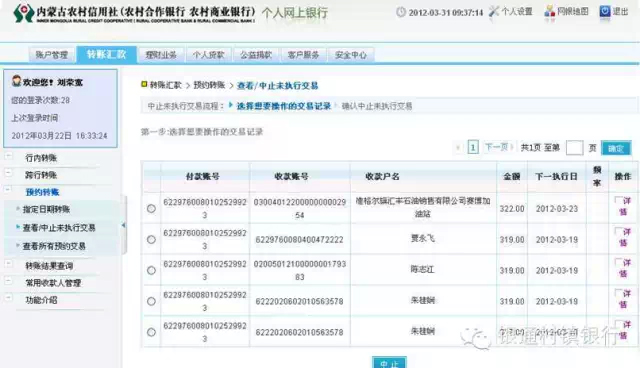Collapse the 预约转账 sidebar section
This screenshot has width=640, height=368.
point(8,190)
